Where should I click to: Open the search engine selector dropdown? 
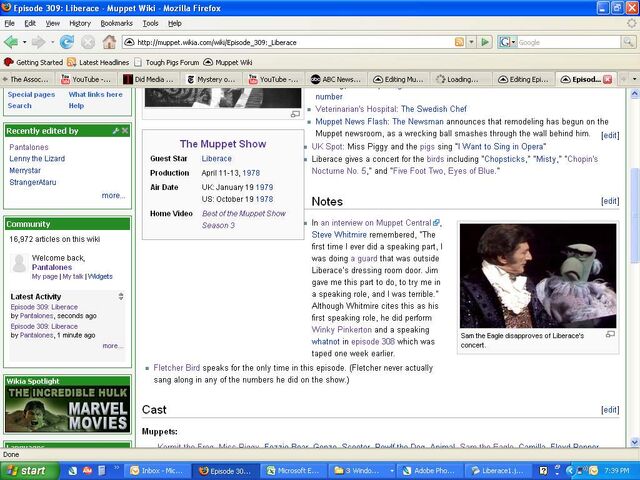tap(513, 42)
